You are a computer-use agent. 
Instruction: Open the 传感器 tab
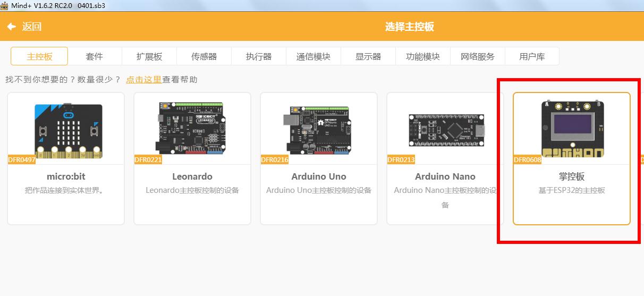click(x=204, y=56)
